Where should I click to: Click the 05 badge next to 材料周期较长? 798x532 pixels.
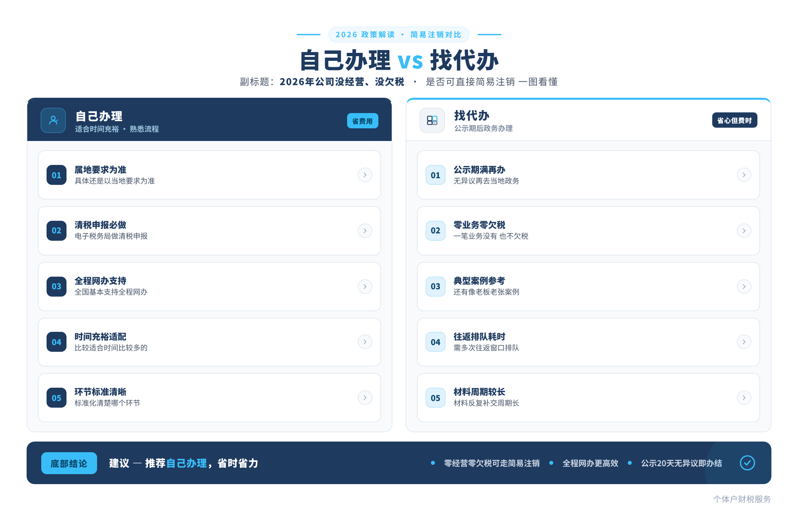(436, 398)
